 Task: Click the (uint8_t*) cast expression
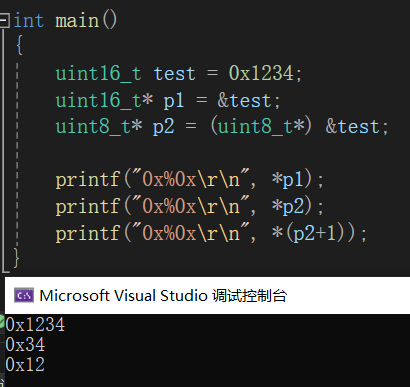coord(261,127)
